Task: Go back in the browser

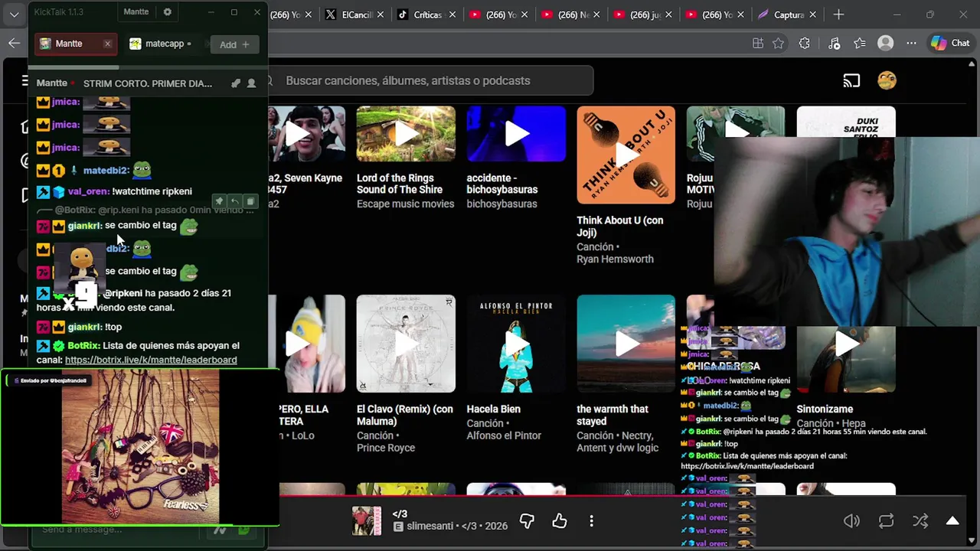Action: click(14, 44)
